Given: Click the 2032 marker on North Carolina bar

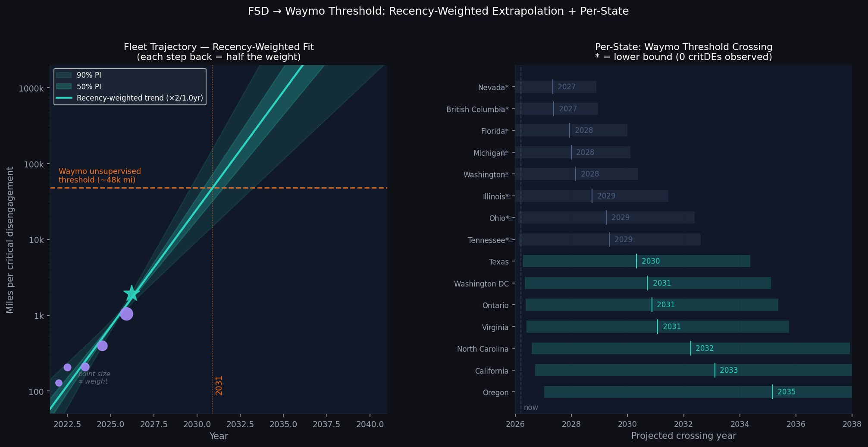Looking at the screenshot, I should pos(691,348).
